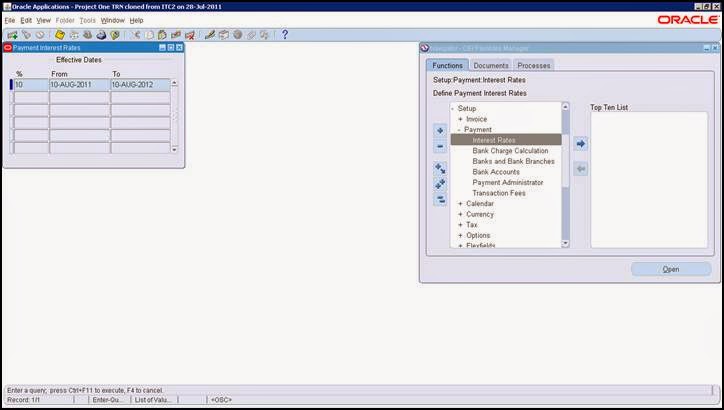Click the Navigator tree scroll-down arrow
724x410 pixels.
pos(565,244)
